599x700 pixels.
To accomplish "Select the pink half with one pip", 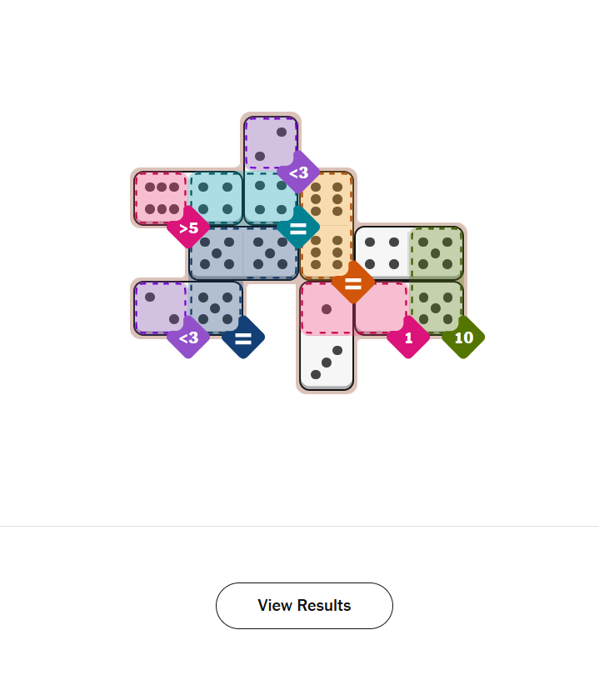I will point(326,307).
